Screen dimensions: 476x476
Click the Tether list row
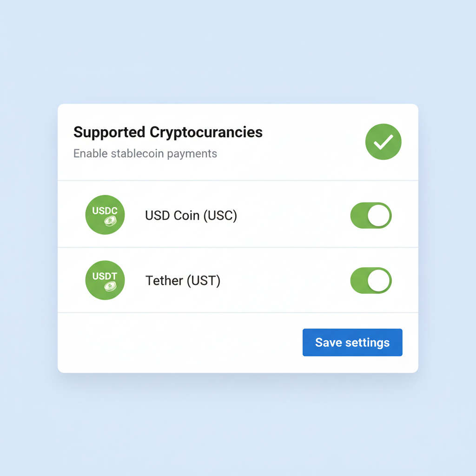(x=238, y=280)
